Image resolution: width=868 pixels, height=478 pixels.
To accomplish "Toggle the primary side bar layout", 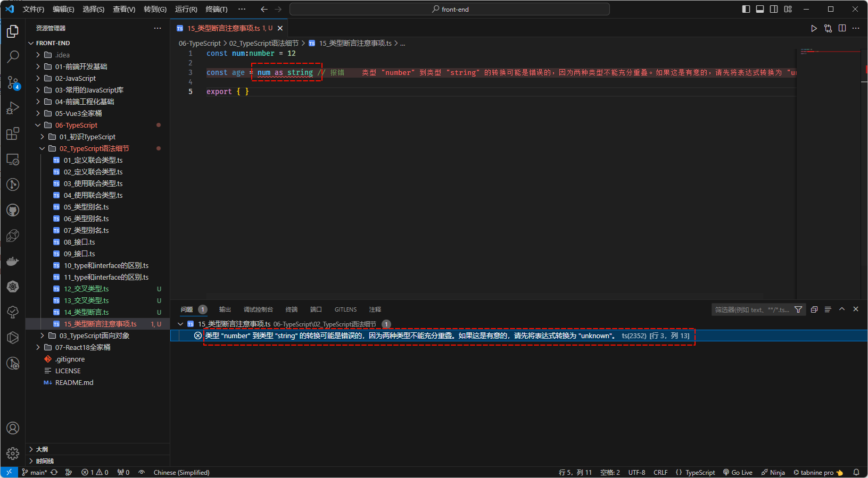I will point(746,9).
